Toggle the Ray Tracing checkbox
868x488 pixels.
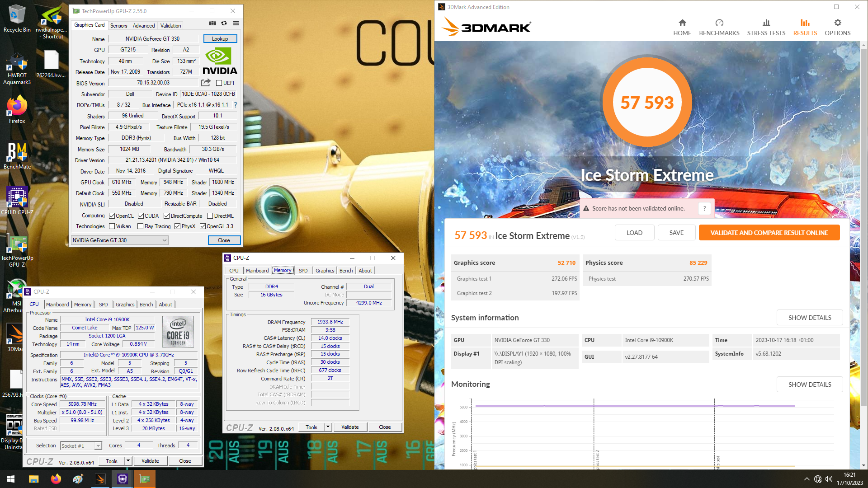click(140, 226)
